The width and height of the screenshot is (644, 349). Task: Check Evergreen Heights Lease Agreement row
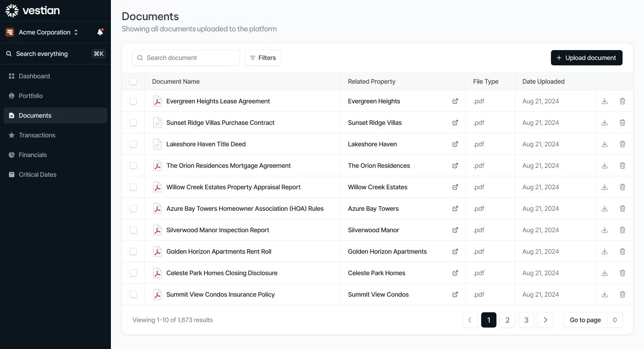pyautogui.click(x=133, y=101)
